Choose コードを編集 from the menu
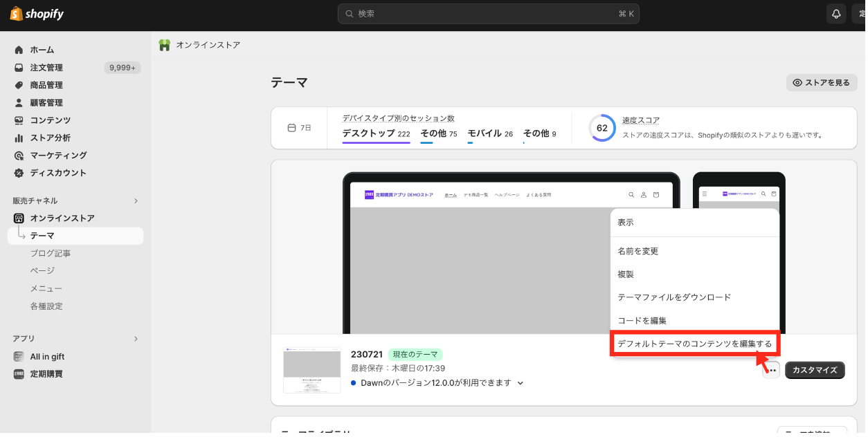868x437 pixels. pyautogui.click(x=642, y=321)
